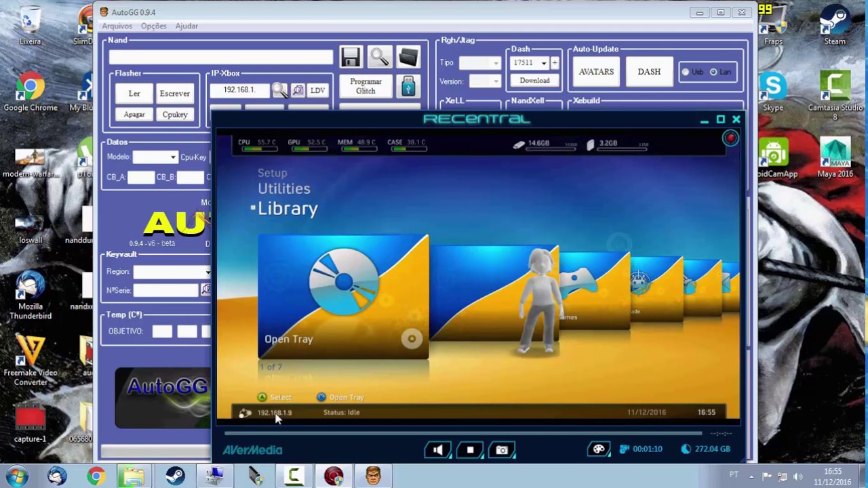Open the loswall desktop icon

pyautogui.click(x=30, y=228)
